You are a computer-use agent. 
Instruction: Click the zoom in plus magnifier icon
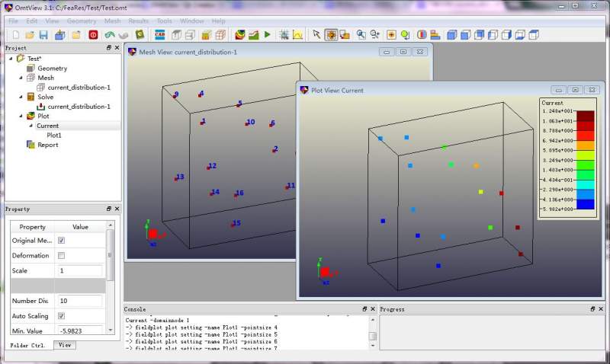[375, 35]
